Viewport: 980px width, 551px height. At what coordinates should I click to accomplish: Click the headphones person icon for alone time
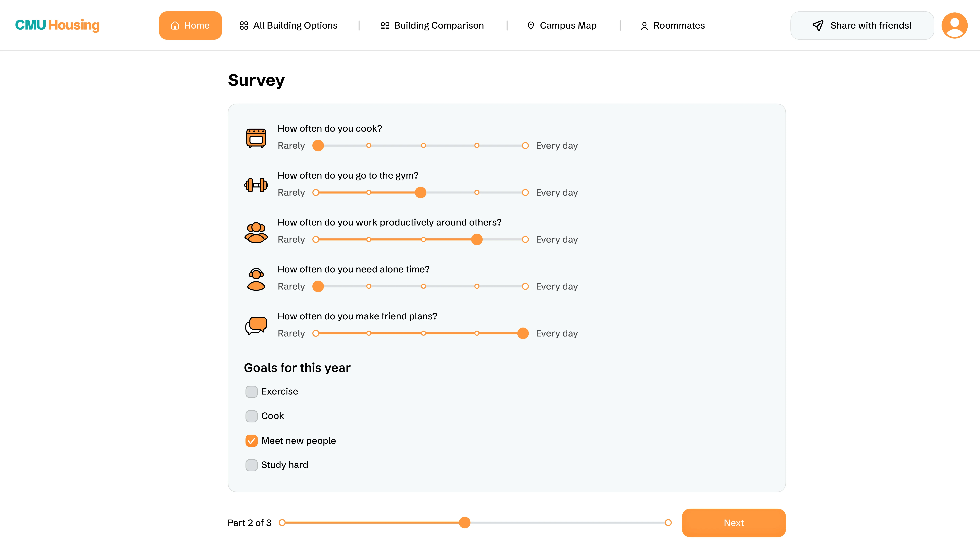click(256, 279)
